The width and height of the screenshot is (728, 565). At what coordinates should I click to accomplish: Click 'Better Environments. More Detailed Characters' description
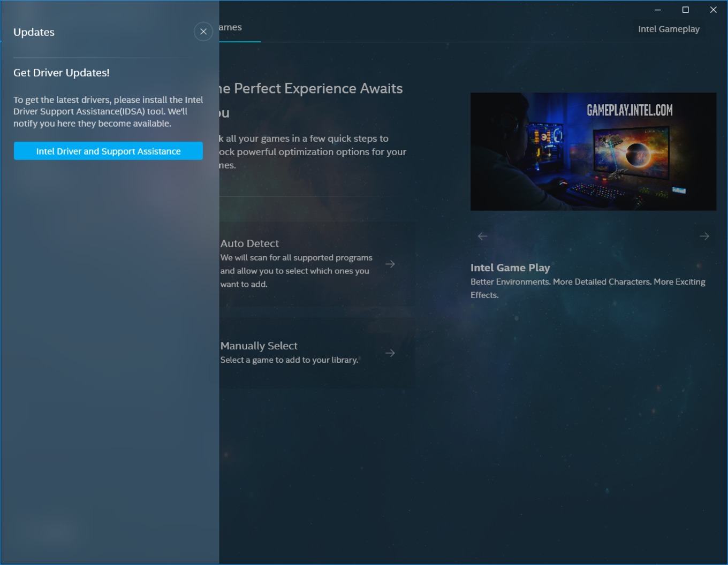[588, 288]
